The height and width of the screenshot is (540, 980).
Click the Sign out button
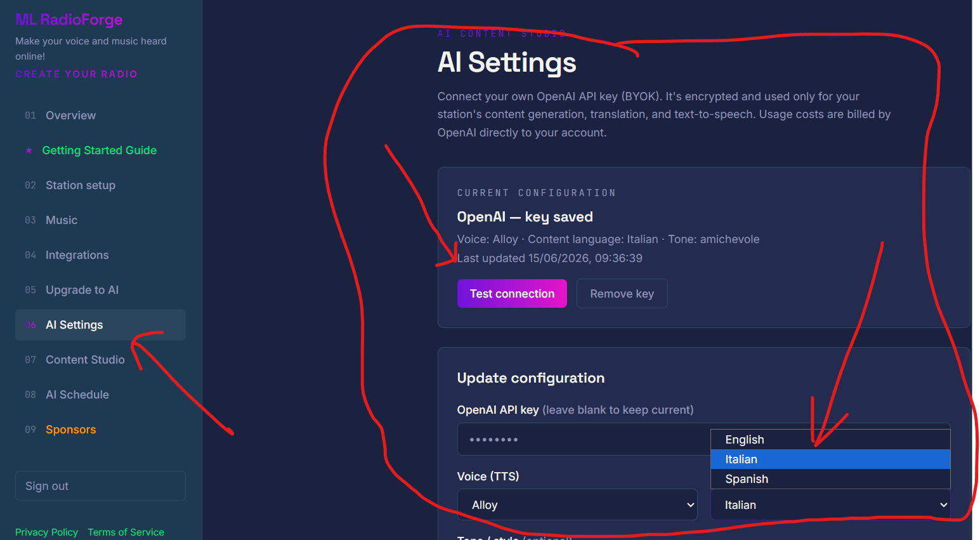[x=100, y=486]
